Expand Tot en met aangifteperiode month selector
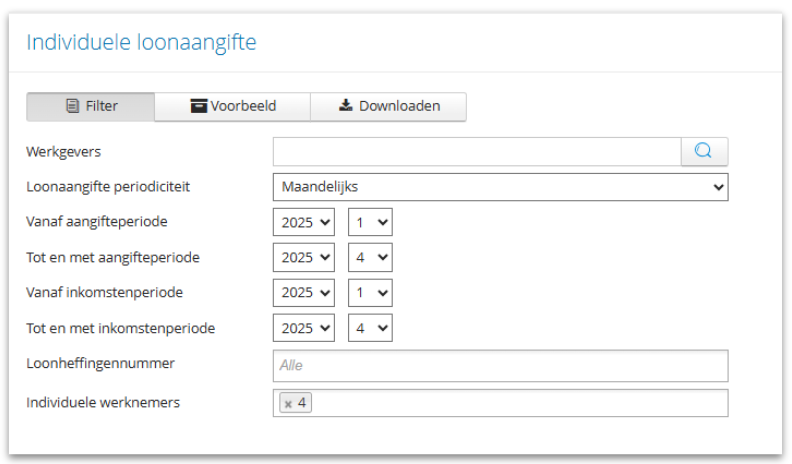Screen dimensions: 792x464 click(x=369, y=257)
